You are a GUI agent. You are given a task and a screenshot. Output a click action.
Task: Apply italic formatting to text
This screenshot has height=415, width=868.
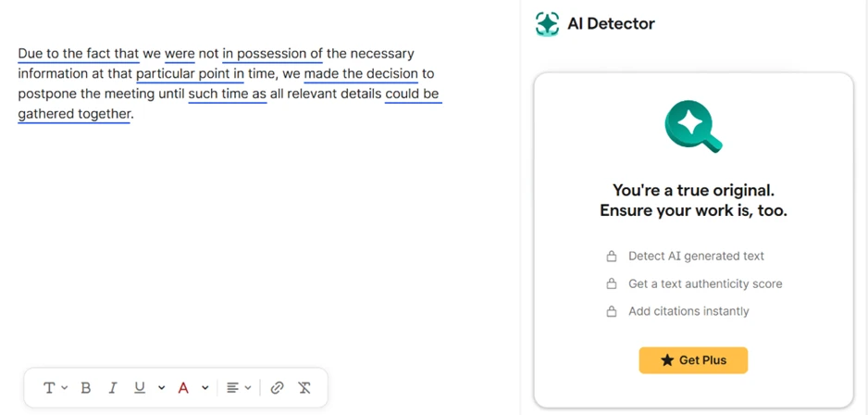tap(112, 388)
